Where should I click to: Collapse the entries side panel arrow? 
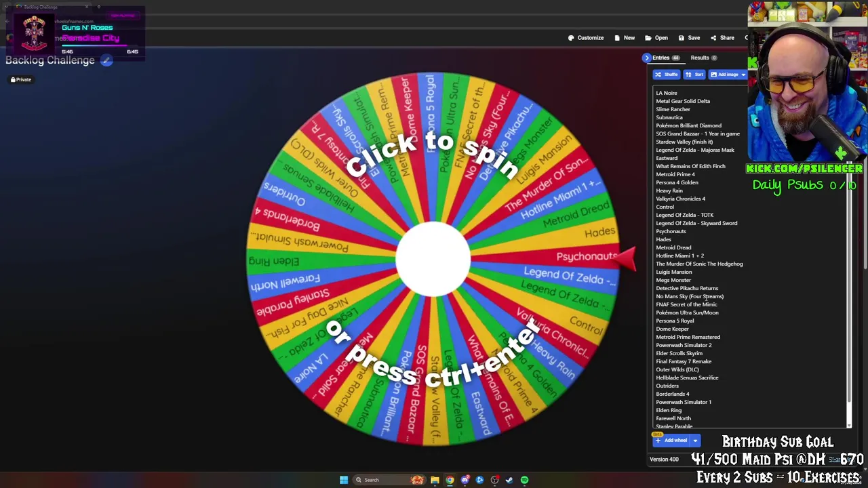(x=647, y=58)
